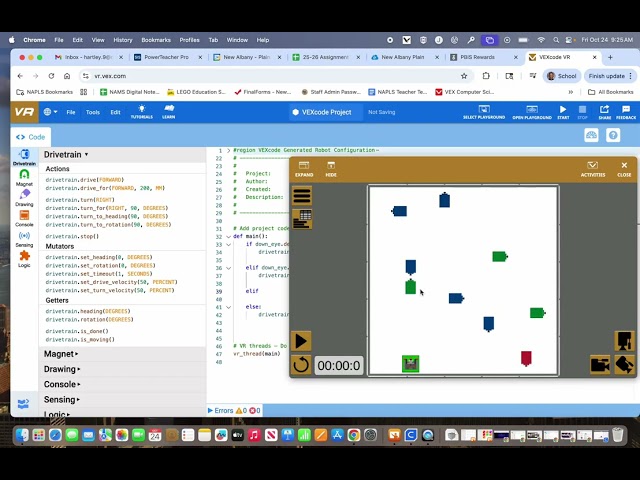Collapse the else fold on line 41
The width and height of the screenshot is (640, 480).
(x=229, y=307)
